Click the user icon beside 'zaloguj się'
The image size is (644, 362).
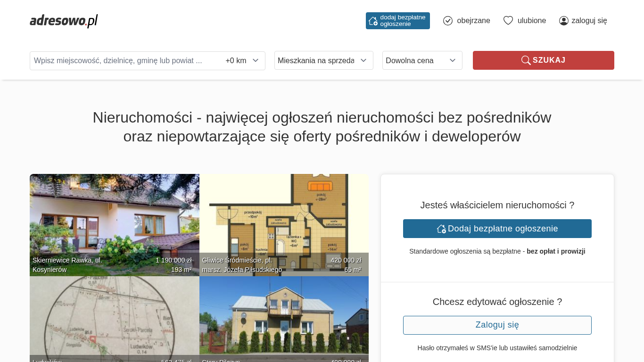563,21
